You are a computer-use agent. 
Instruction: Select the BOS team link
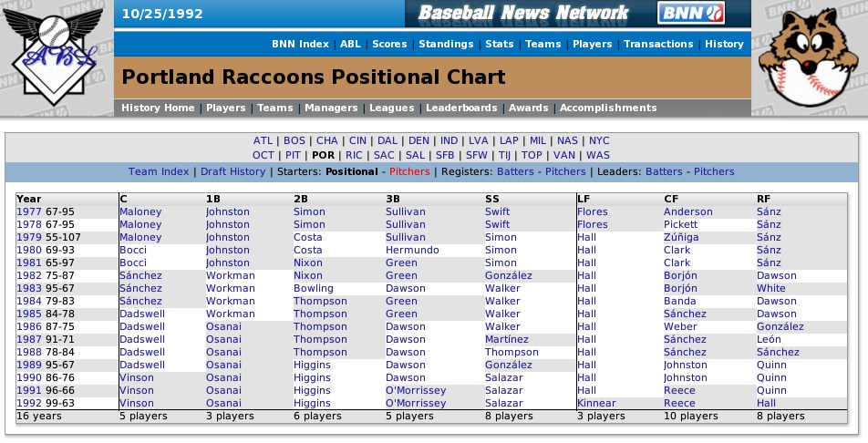pos(294,140)
